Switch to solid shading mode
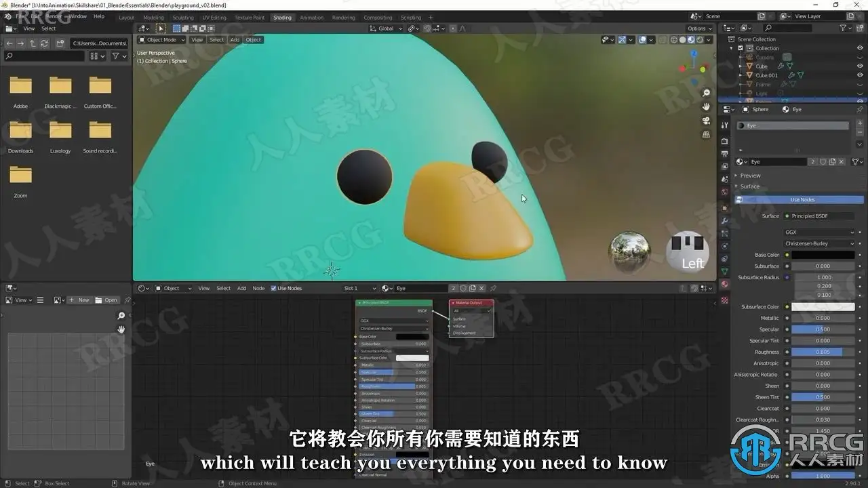Viewport: 868px width, 488px height. [x=682, y=39]
